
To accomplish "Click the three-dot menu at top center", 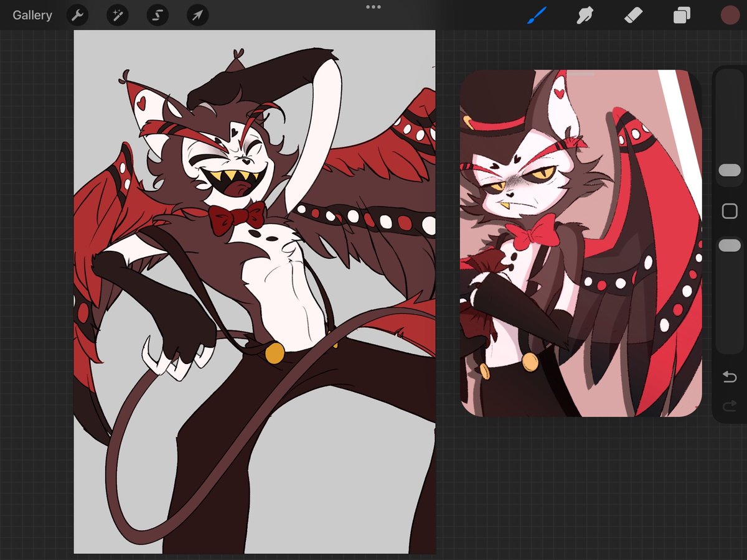I will (x=374, y=7).
